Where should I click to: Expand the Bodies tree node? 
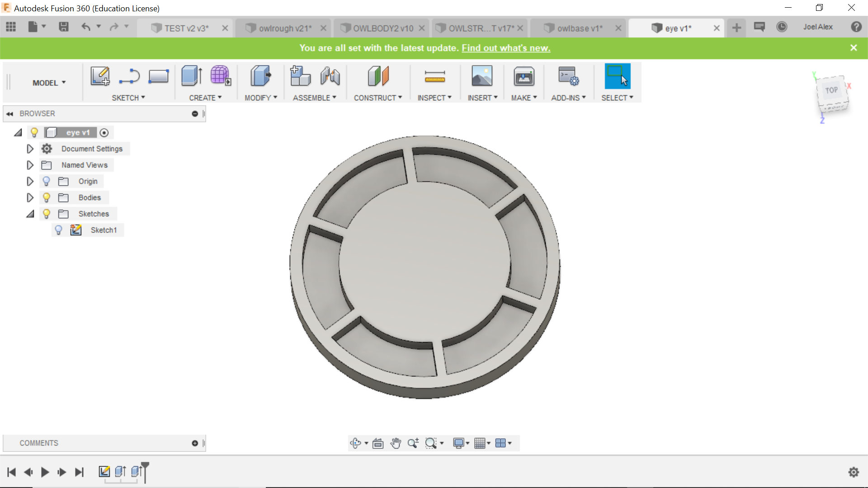point(30,197)
